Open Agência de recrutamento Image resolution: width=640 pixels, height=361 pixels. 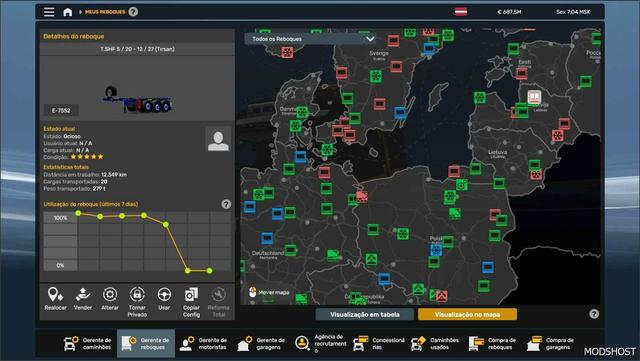click(x=321, y=343)
